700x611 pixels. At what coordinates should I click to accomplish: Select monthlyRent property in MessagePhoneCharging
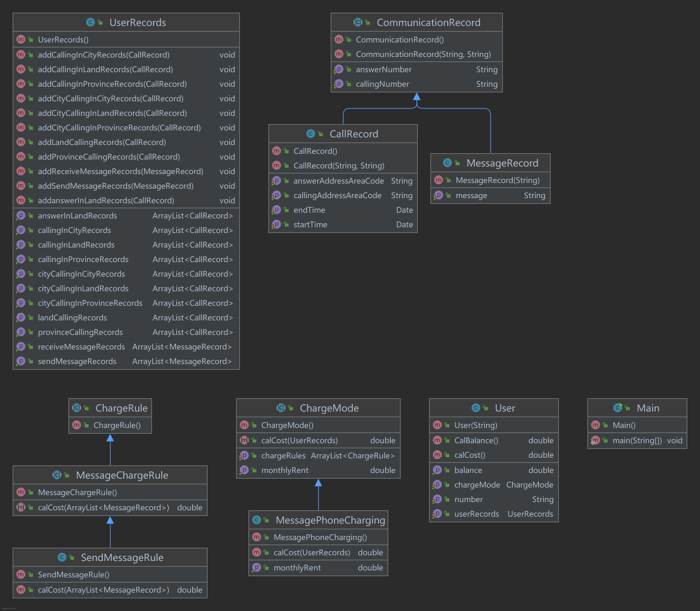(297, 567)
